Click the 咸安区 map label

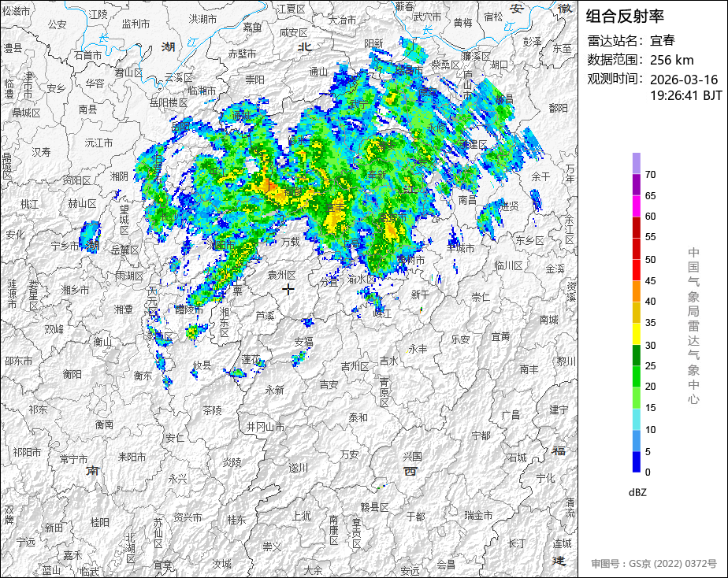coord(294,32)
